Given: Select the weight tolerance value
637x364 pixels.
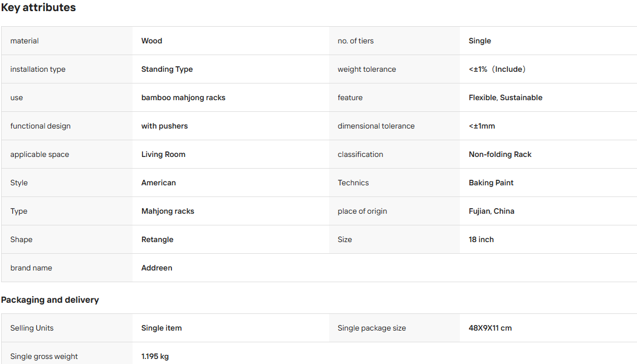Looking at the screenshot, I should click(497, 69).
